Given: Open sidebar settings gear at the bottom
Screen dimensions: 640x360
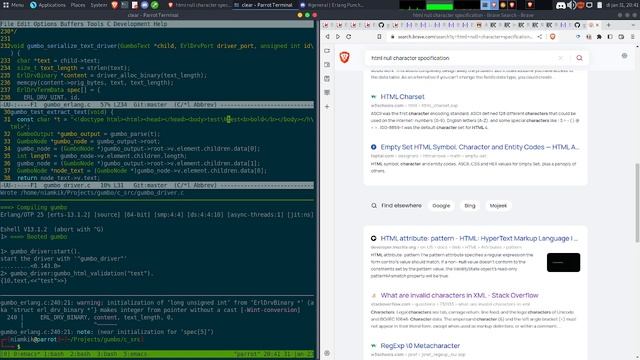Looking at the screenshot, I should tap(327, 353).
